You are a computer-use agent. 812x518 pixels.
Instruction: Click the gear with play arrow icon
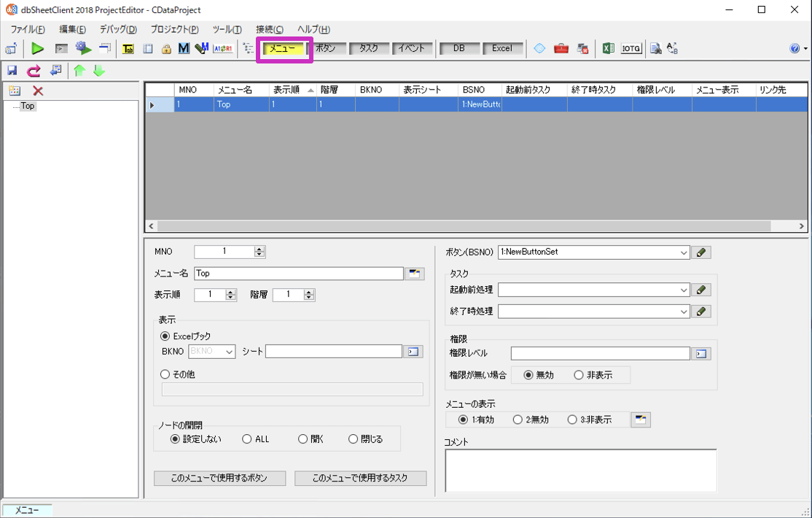click(83, 49)
